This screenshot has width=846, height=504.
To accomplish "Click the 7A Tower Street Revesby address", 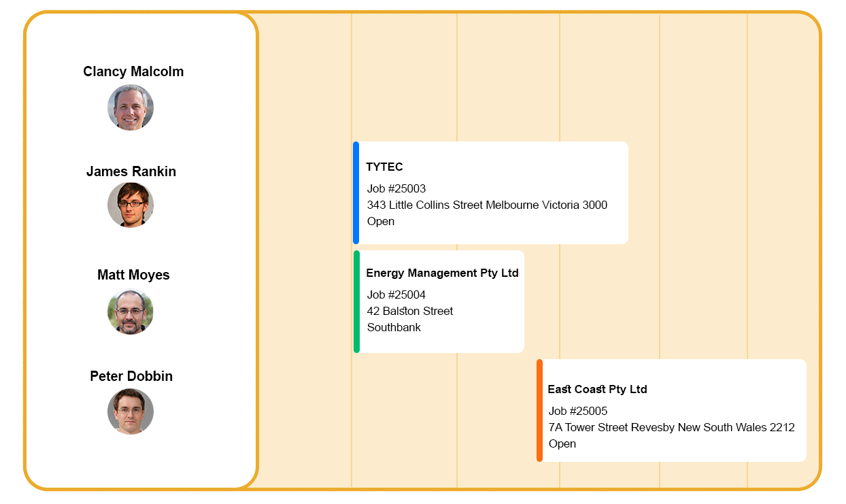I will pos(672,427).
